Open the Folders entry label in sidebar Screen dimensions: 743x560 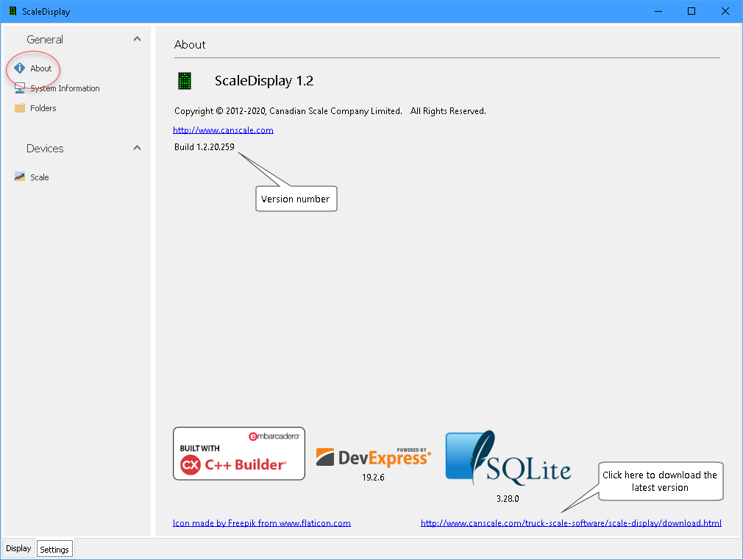click(x=43, y=108)
